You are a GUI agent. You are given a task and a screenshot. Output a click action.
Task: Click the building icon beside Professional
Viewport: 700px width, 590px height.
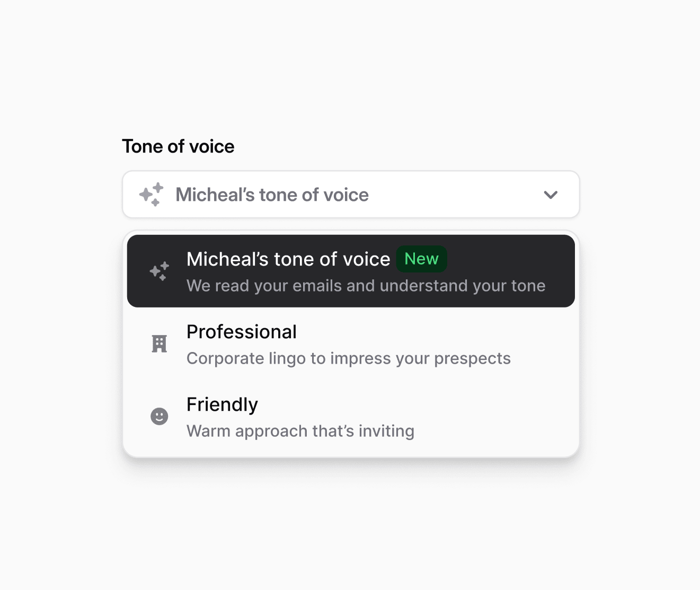[x=159, y=344]
